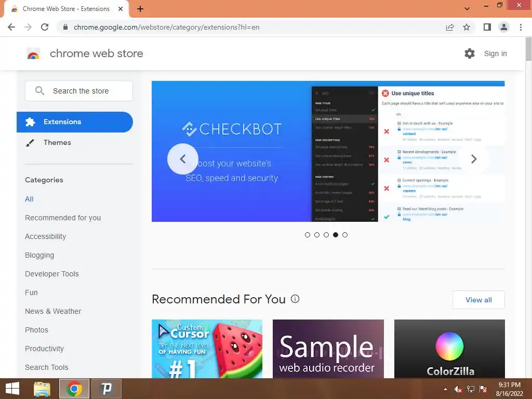The height and width of the screenshot is (399, 532).
Task: Switch to the Themes section
Action: click(57, 142)
